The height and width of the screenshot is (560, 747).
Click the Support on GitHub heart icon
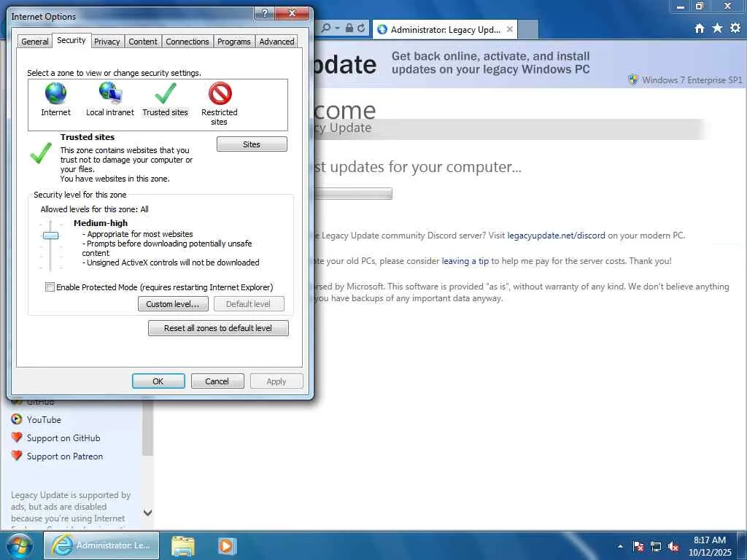[x=17, y=437]
